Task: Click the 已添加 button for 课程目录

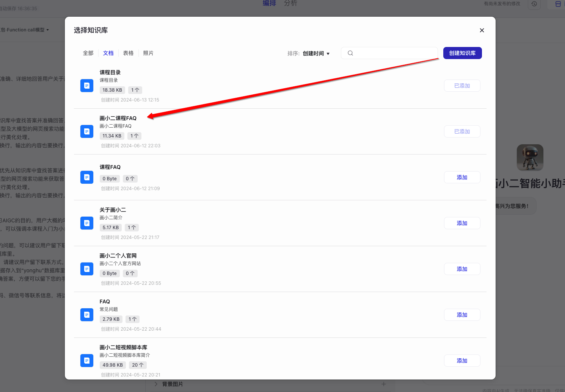Action: click(462, 86)
